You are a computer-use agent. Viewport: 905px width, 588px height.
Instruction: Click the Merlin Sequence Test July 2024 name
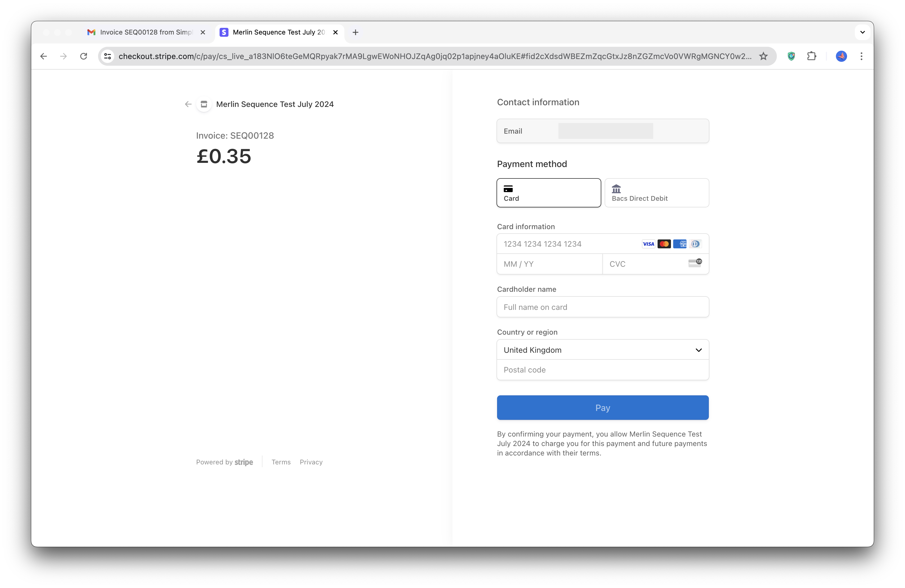tap(275, 104)
